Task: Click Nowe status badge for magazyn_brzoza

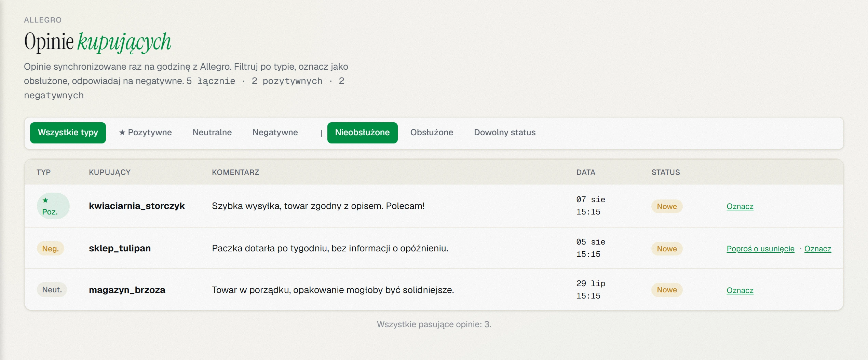Action: pyautogui.click(x=667, y=290)
